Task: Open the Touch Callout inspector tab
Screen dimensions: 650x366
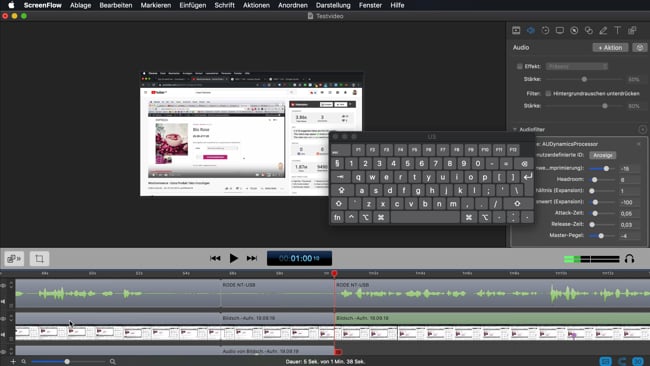Action: 589,30
